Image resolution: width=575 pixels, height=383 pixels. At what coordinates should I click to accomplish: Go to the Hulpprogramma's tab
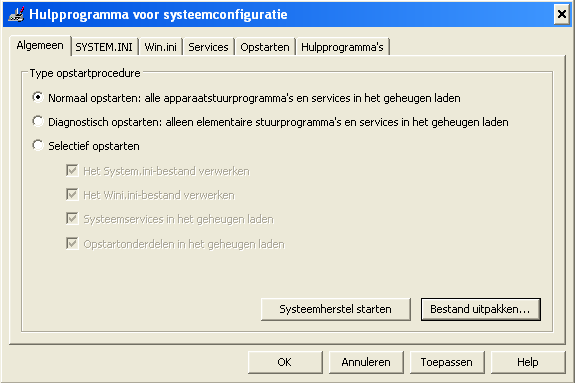(343, 47)
